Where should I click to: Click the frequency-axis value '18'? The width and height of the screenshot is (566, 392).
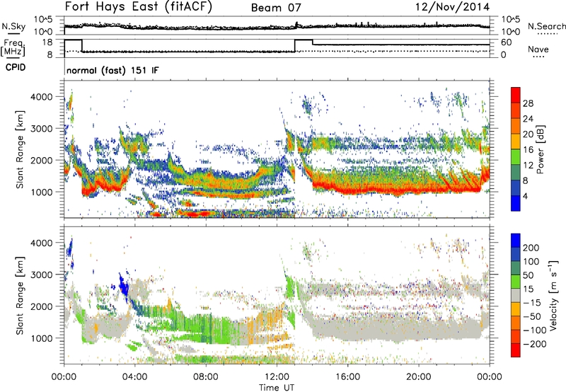pyautogui.click(x=47, y=42)
